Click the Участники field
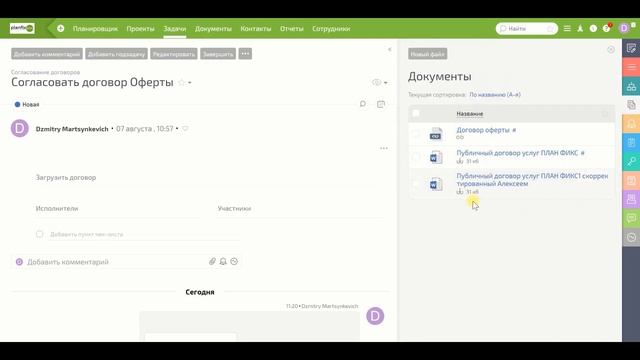Viewport: 640px width, 360px height. coord(300,209)
